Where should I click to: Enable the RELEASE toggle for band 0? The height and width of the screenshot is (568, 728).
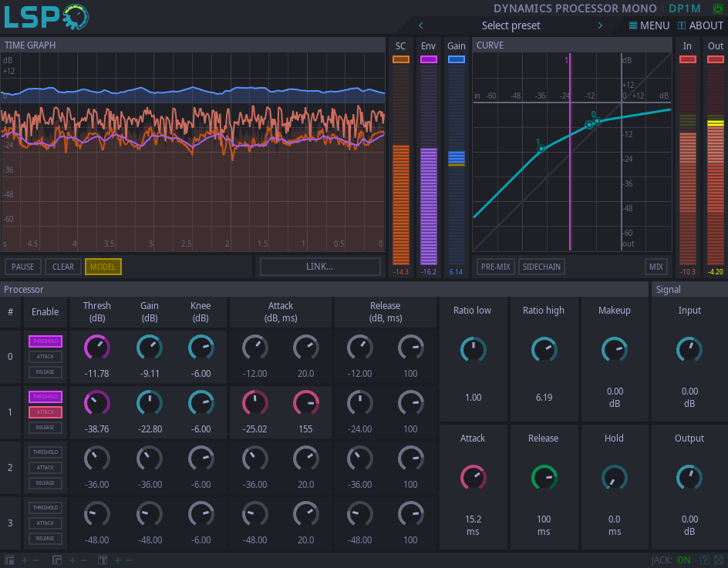coord(45,371)
